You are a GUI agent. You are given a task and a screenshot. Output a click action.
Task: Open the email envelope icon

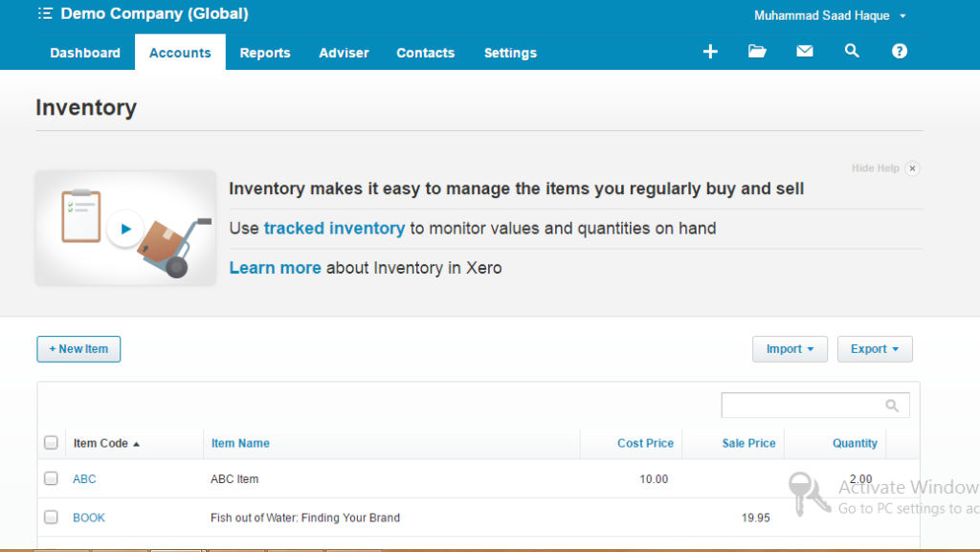tap(804, 51)
